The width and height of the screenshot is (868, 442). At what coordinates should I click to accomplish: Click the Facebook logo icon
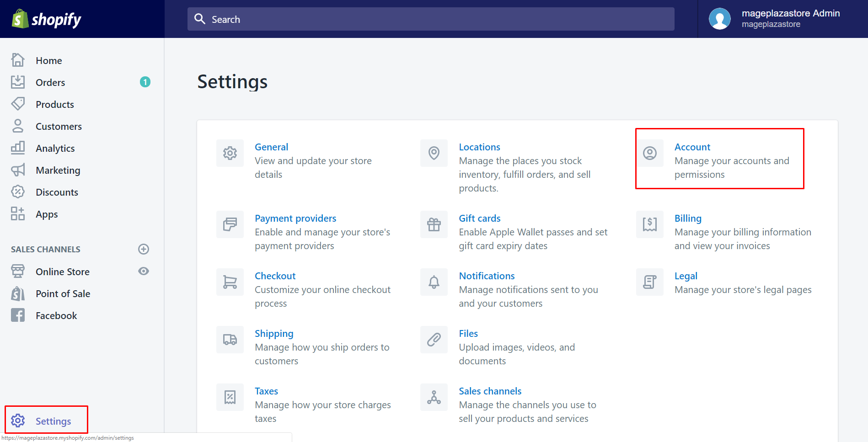[x=18, y=315]
